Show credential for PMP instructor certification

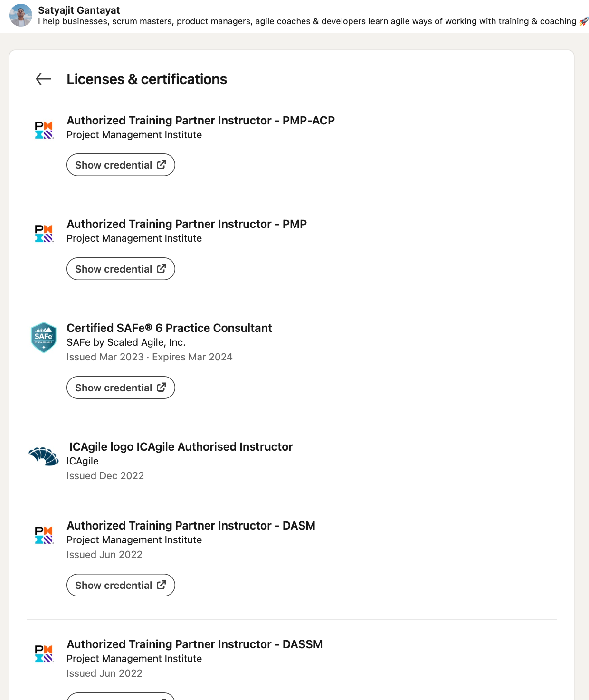coord(121,269)
